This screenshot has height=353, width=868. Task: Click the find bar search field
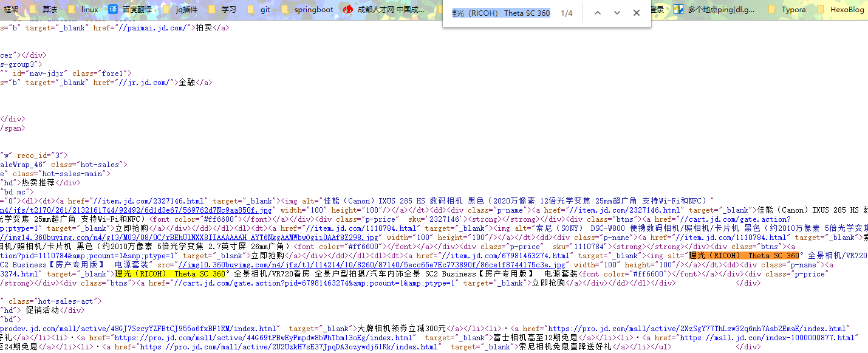pyautogui.click(x=502, y=13)
